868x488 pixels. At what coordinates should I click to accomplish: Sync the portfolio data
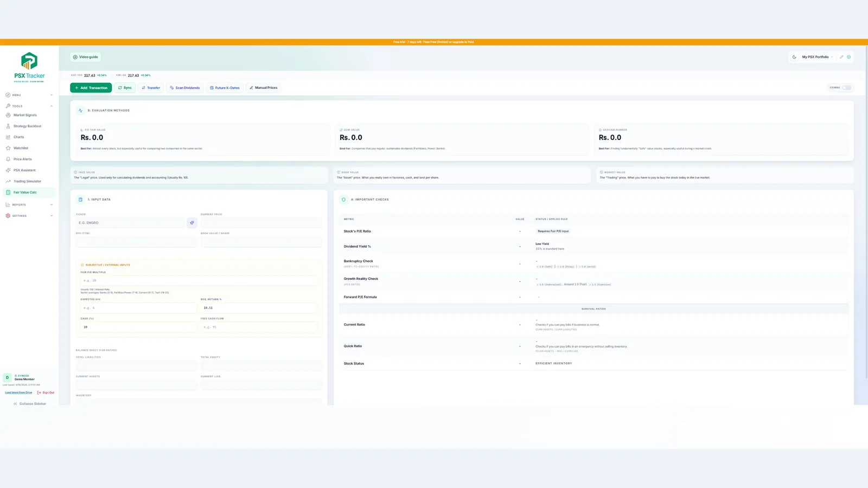point(125,88)
